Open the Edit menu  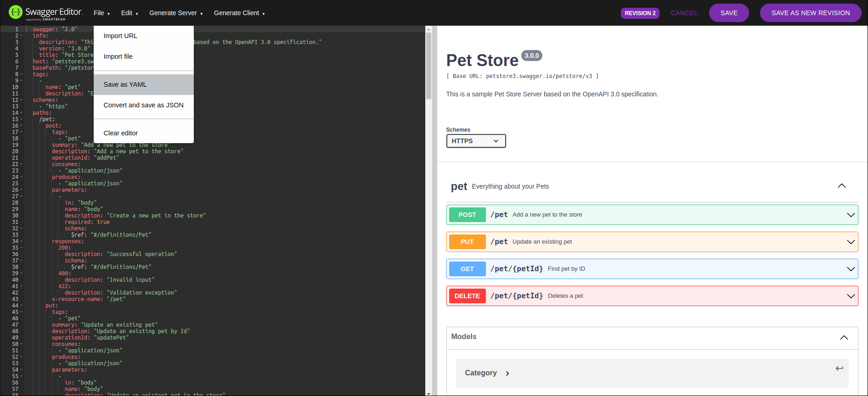(x=129, y=13)
